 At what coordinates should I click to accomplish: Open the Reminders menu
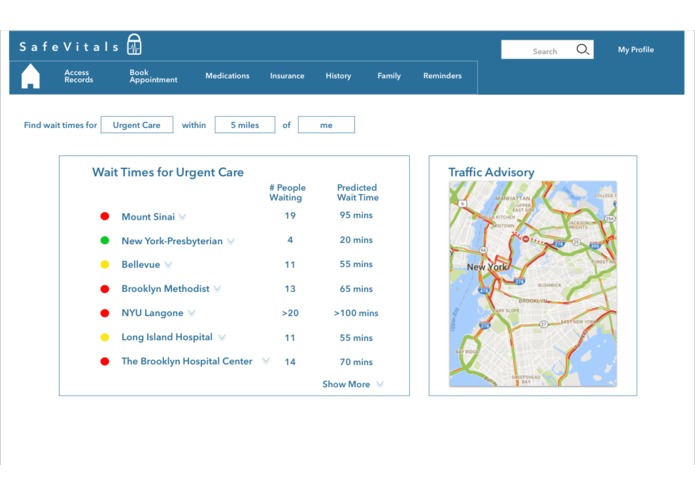coord(442,76)
